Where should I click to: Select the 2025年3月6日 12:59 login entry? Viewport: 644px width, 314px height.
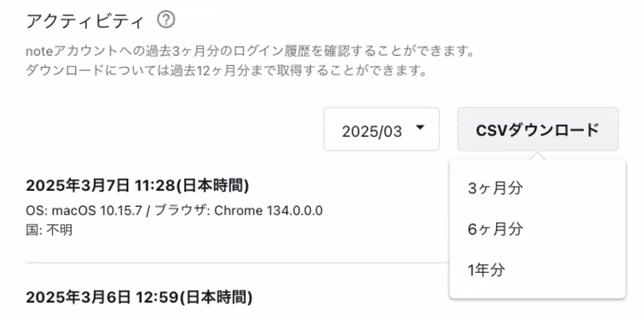[x=139, y=296]
